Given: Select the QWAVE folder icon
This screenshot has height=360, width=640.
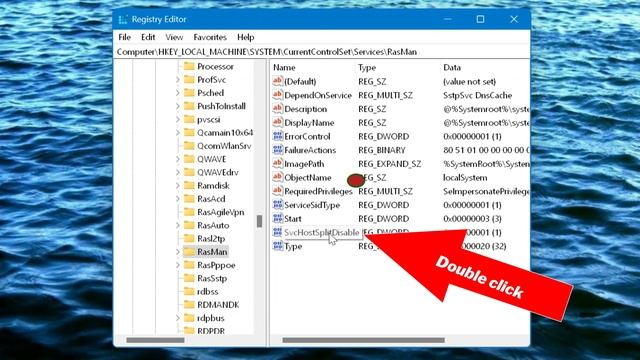Looking at the screenshot, I should pyautogui.click(x=189, y=159).
